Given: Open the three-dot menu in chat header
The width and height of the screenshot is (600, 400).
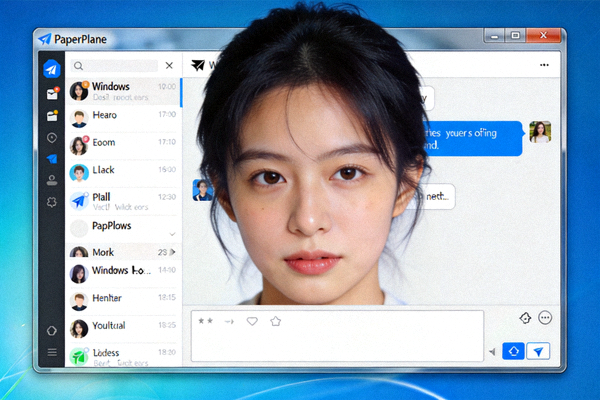Looking at the screenshot, I should tap(544, 65).
